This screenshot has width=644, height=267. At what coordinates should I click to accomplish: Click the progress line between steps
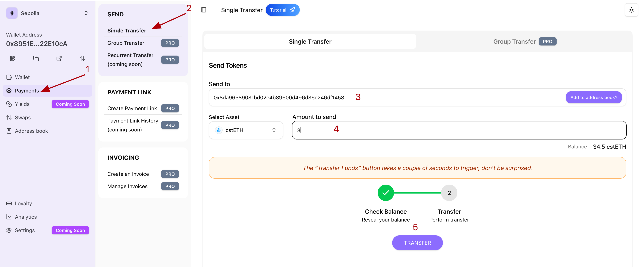[x=417, y=193]
